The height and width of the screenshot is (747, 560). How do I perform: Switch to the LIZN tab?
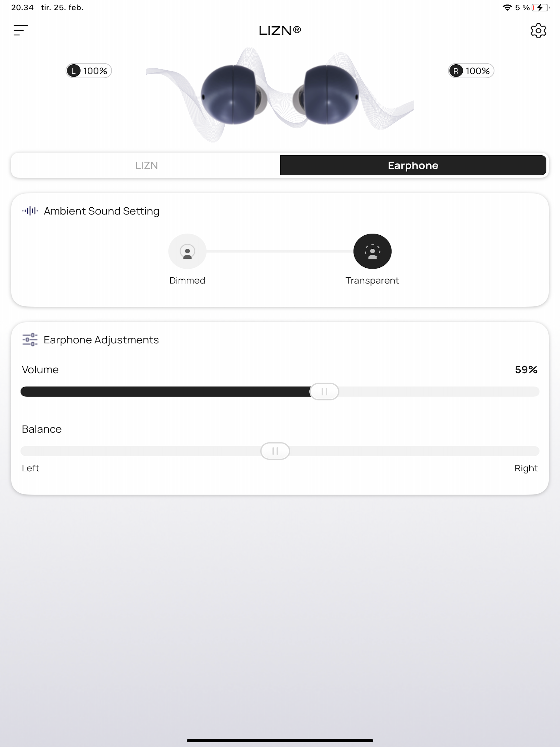(x=147, y=165)
